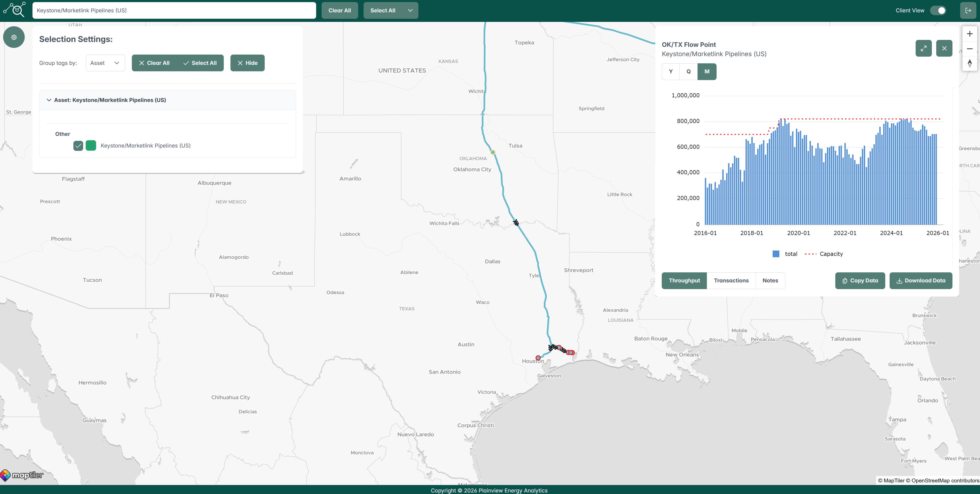Uncheck the Keystone/Marketlink Pipelines checkbox

(x=78, y=146)
